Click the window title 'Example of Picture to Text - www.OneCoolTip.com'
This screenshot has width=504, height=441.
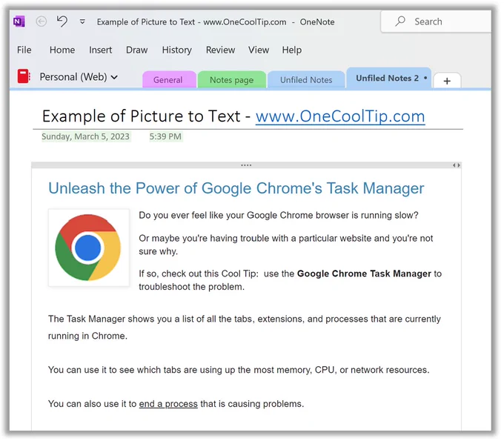191,21
